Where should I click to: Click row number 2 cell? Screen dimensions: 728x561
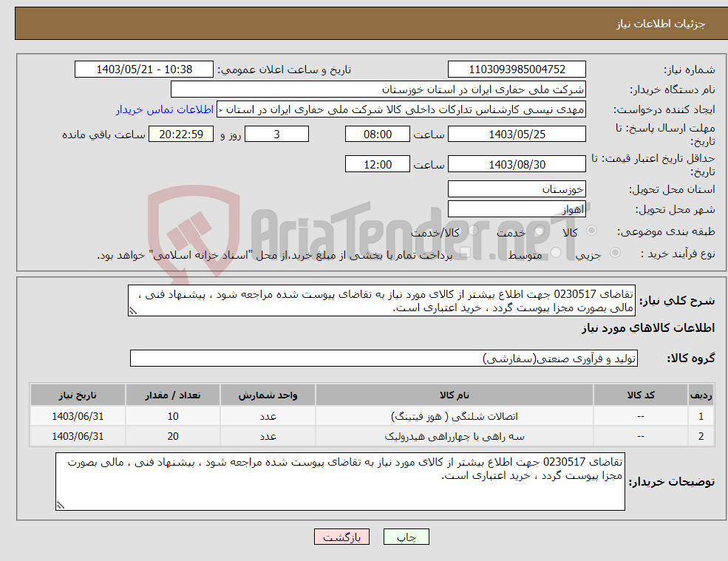(701, 436)
